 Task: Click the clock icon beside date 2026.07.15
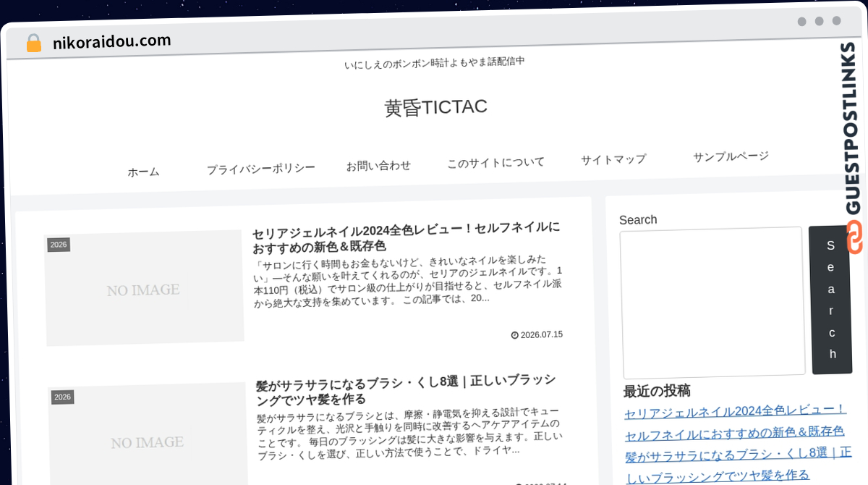coord(514,335)
